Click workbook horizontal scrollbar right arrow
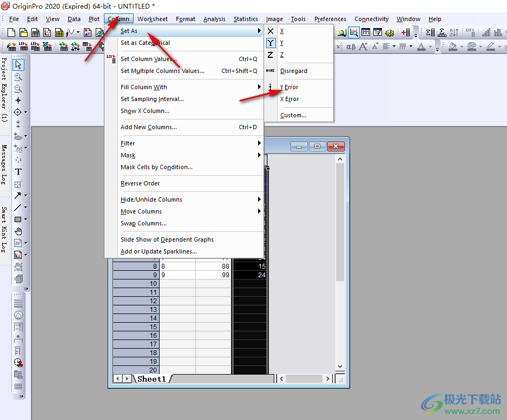507x420 pixels. [x=328, y=378]
